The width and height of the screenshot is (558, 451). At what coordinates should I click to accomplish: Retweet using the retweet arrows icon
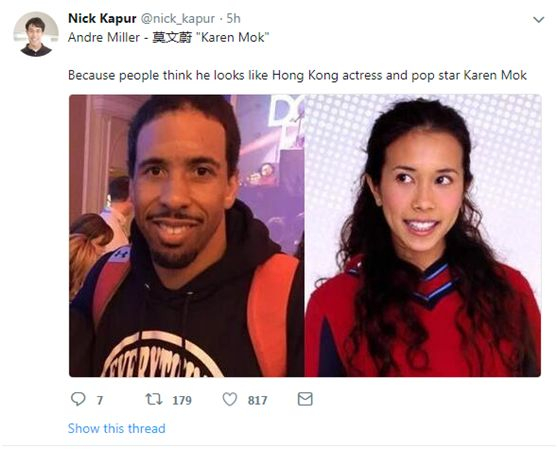(x=154, y=399)
